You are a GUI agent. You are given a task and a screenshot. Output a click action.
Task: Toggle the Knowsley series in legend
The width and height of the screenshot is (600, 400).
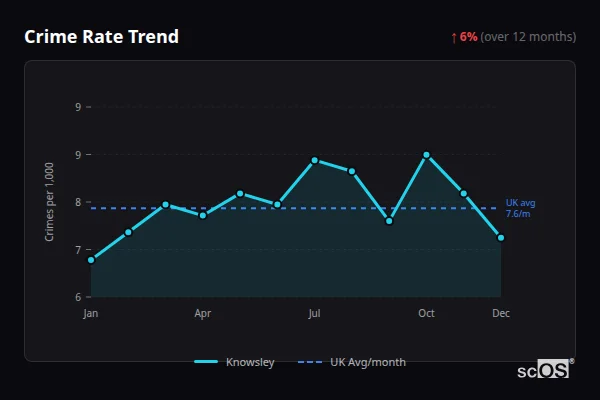point(234,362)
